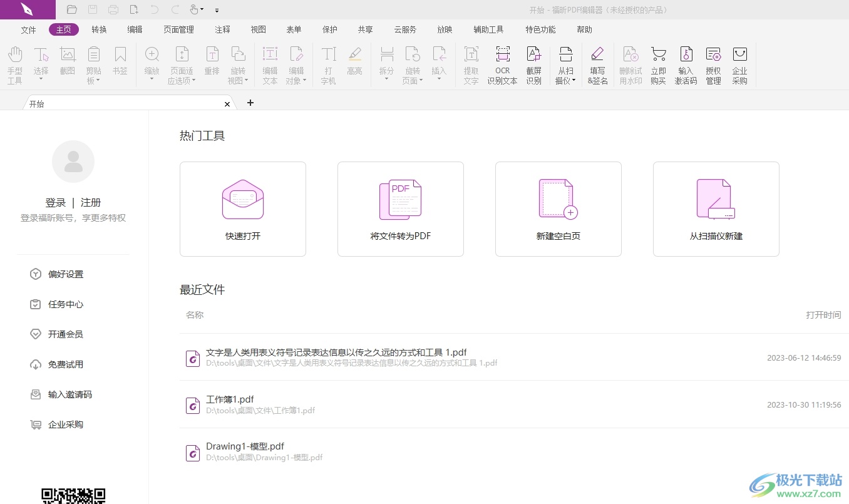Click the New Blank Page (新建空白页) card
849x504 pixels.
558,209
